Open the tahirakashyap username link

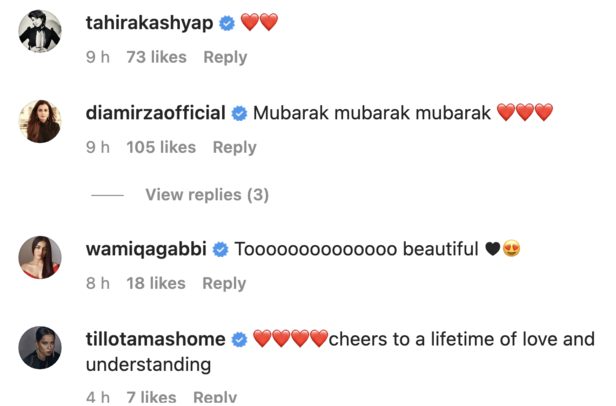[x=150, y=23]
